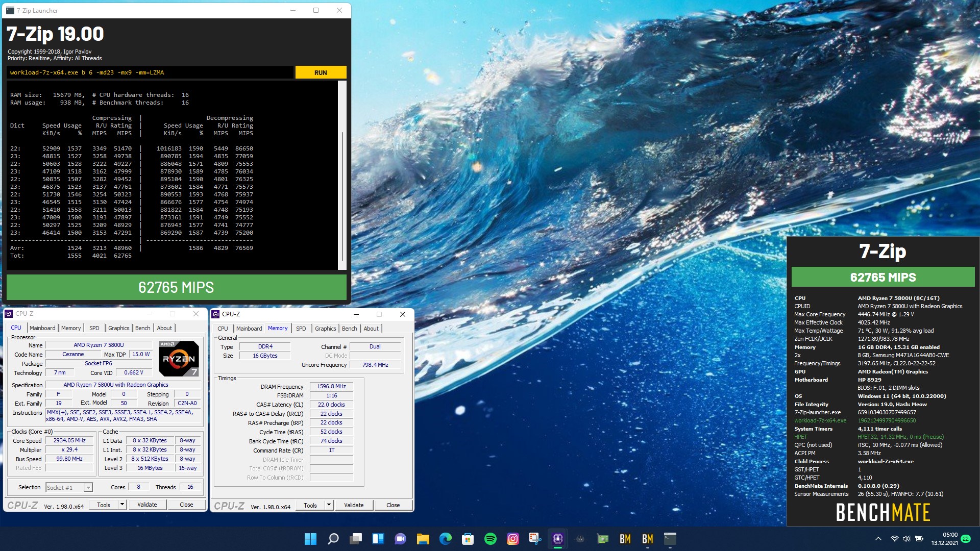
Task: Click the green 62765 MIPS result bar in the 7-Zip Launcher window
Action: [176, 287]
